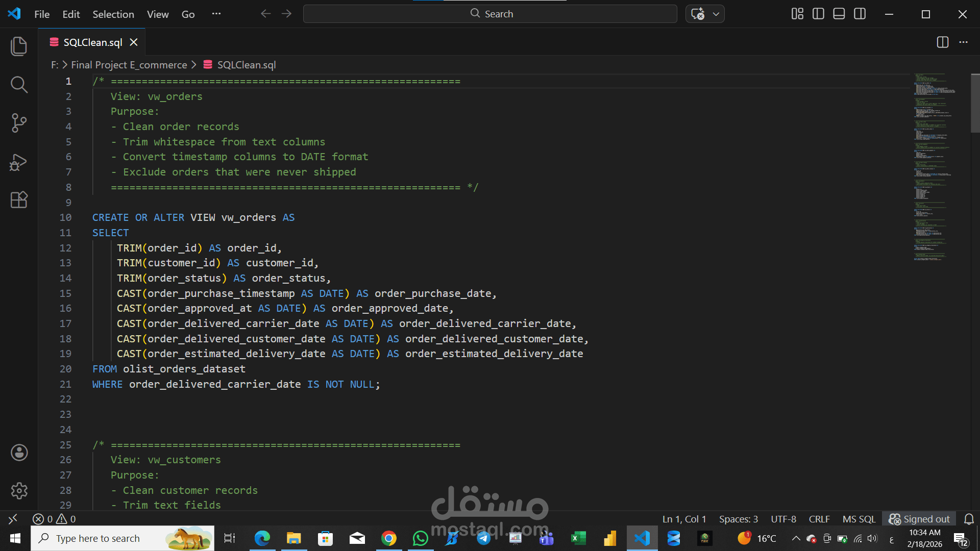
Task: Open the ellipsis menu in the title bar
Action: [216, 14]
